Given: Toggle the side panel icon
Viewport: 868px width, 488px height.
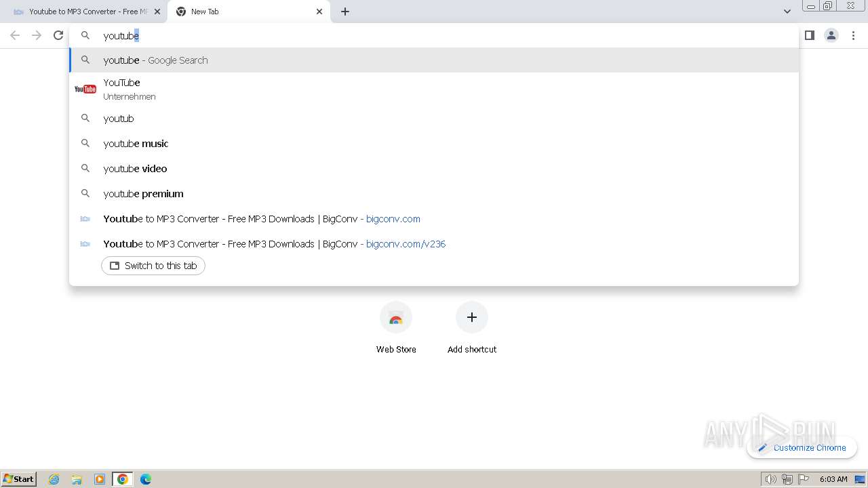Looking at the screenshot, I should pyautogui.click(x=809, y=35).
